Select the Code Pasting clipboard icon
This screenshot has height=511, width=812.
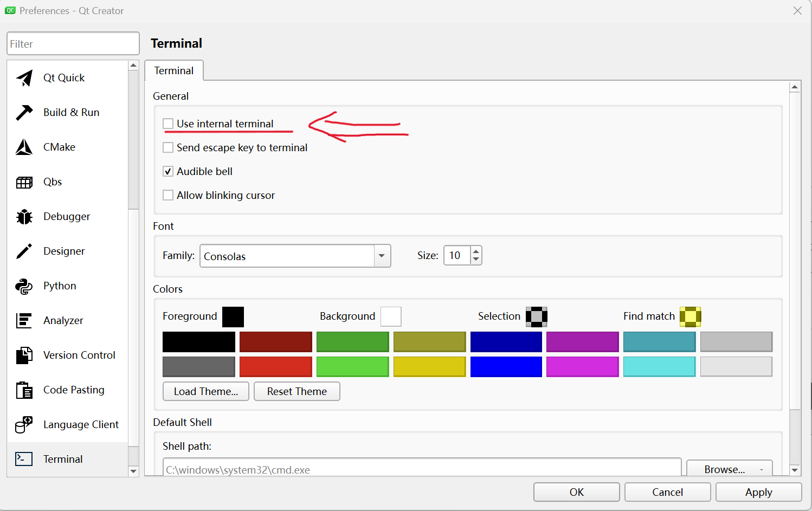coord(24,390)
